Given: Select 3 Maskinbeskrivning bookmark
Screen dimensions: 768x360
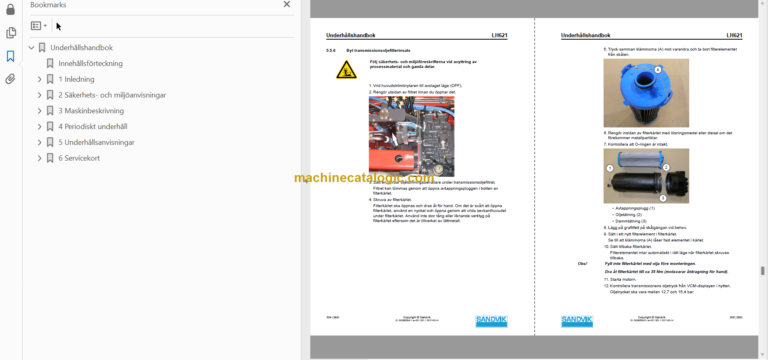Looking at the screenshot, I should (x=91, y=111).
